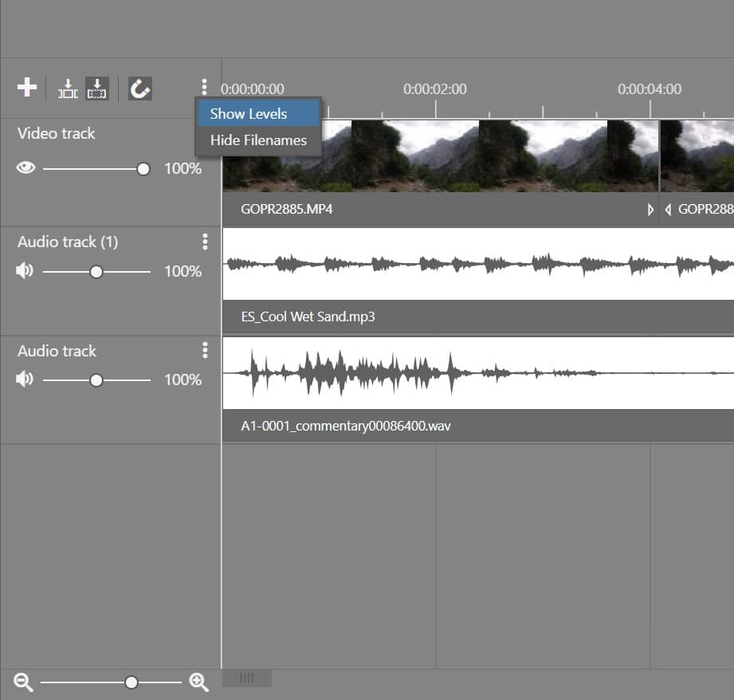Click the commentary wav waveform

(x=478, y=373)
